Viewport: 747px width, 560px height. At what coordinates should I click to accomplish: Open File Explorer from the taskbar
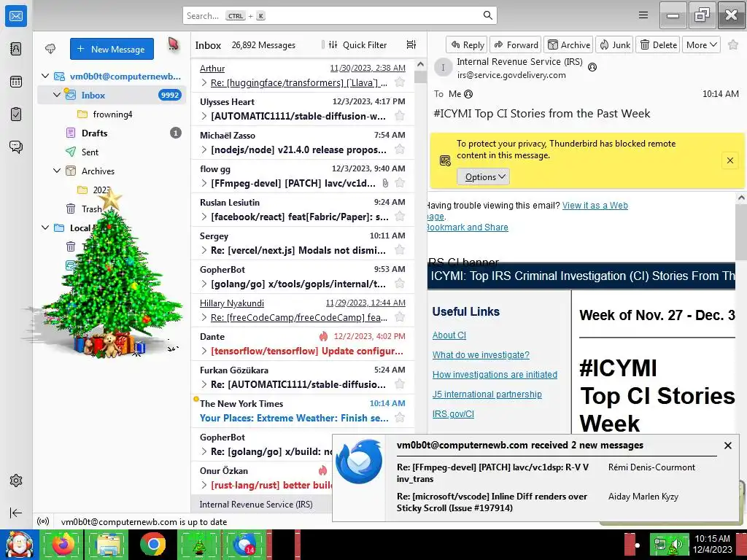coord(107,544)
